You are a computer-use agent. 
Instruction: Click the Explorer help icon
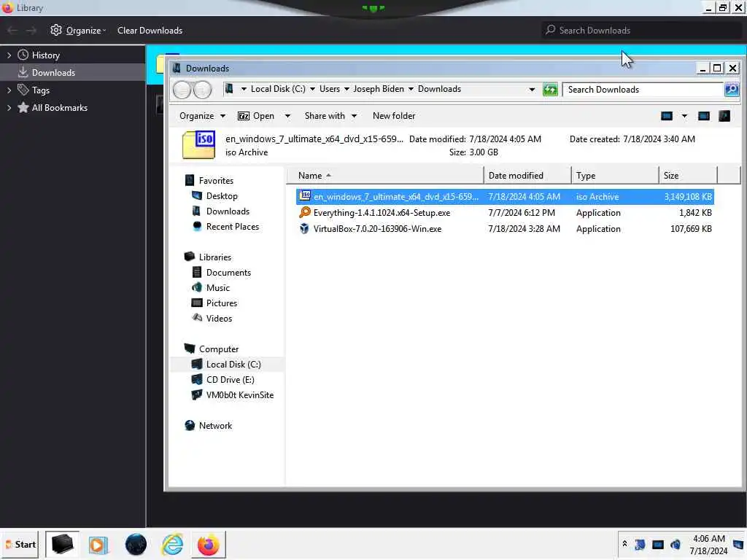tap(724, 116)
